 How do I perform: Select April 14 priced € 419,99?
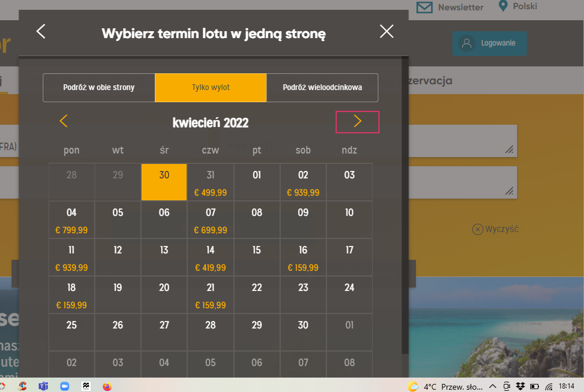click(210, 257)
